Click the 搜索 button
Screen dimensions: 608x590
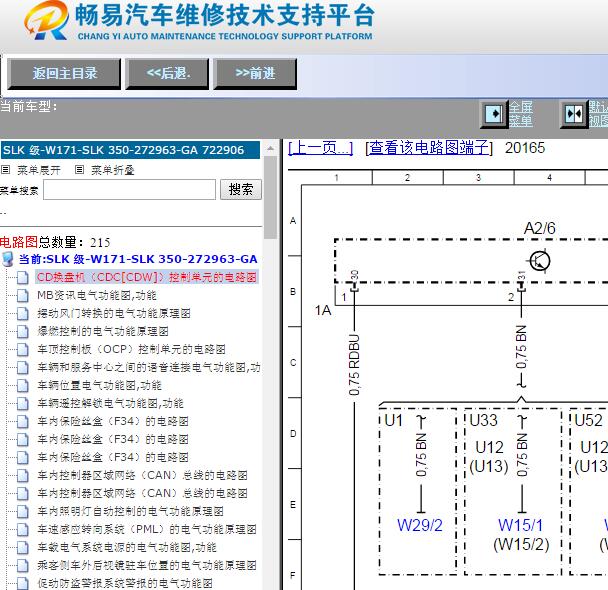point(241,190)
